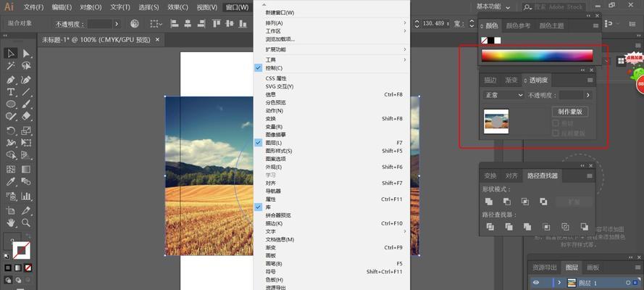Toggle the checked 库 menu item
Viewport: 644px width, 290px height.
click(x=332, y=207)
